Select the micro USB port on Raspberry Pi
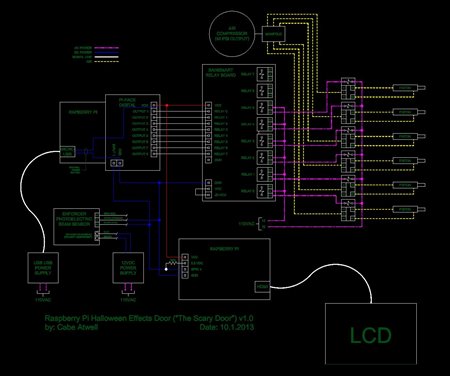 click(x=68, y=152)
